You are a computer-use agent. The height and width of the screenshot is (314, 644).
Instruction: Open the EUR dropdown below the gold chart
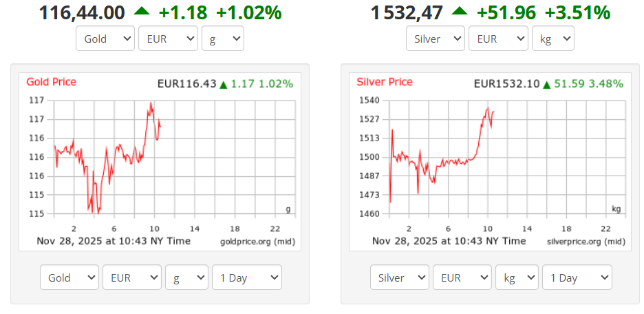(x=132, y=278)
